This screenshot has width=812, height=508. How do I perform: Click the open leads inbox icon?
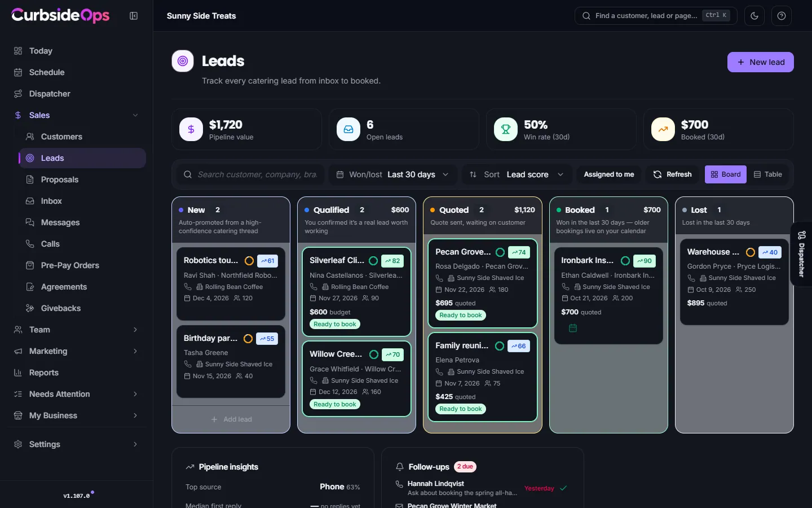(348, 129)
